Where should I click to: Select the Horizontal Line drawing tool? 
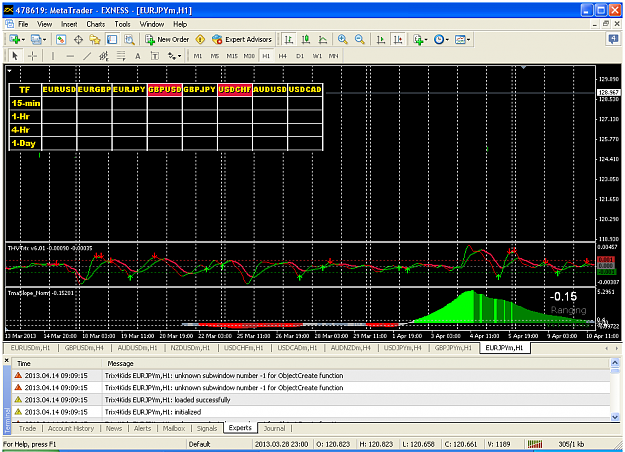tap(70, 56)
